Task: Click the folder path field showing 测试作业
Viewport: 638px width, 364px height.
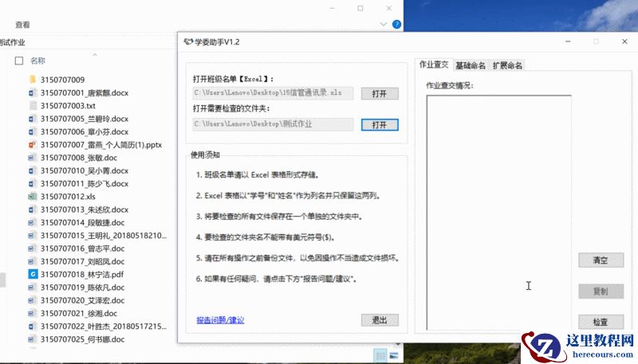Action: click(x=273, y=124)
